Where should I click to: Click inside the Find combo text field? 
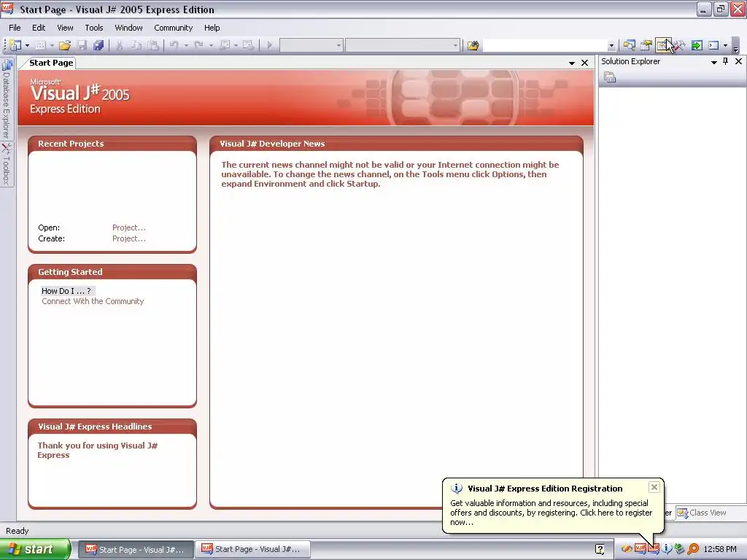tap(545, 45)
